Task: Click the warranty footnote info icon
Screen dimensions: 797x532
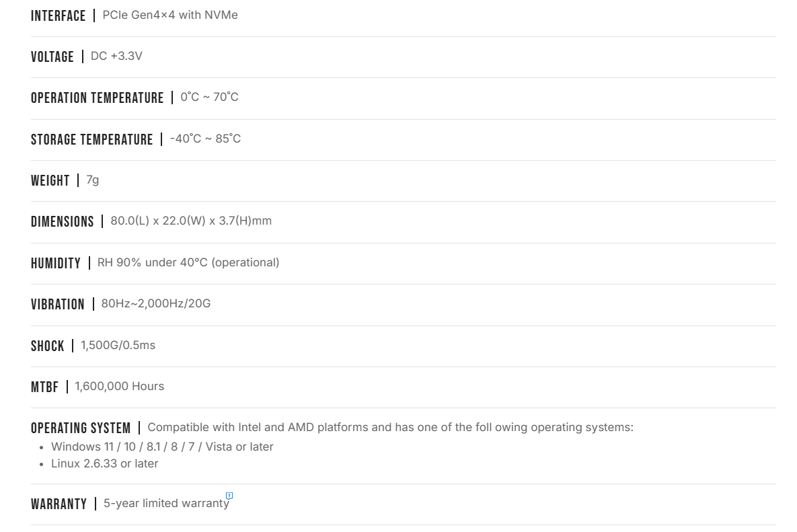Action: pos(229,496)
